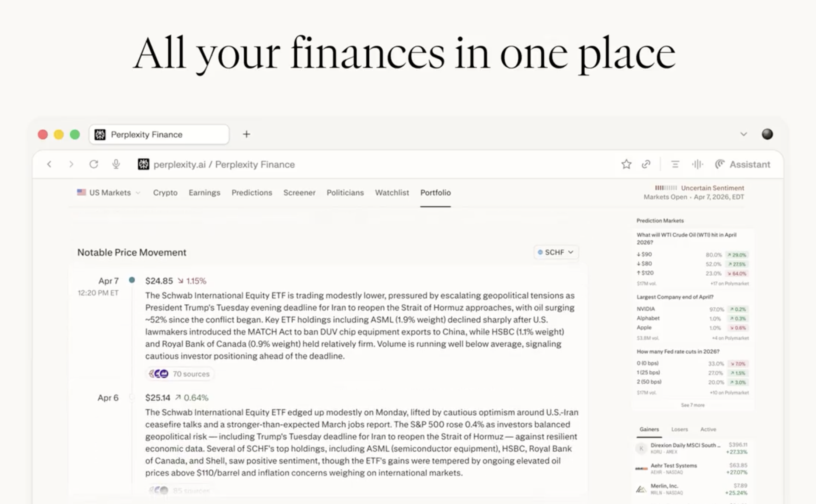The height and width of the screenshot is (504, 816).
Task: Expand the US Markets dropdown
Action: (x=138, y=192)
